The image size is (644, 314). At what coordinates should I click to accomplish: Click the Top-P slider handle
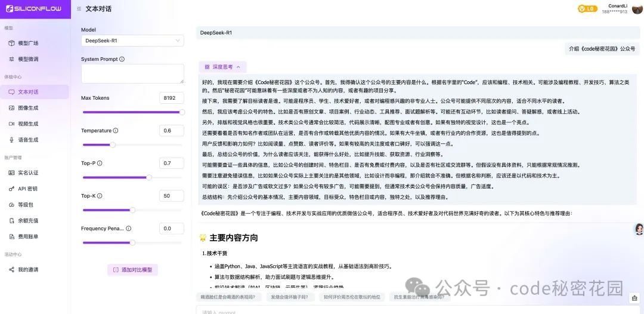149,177
